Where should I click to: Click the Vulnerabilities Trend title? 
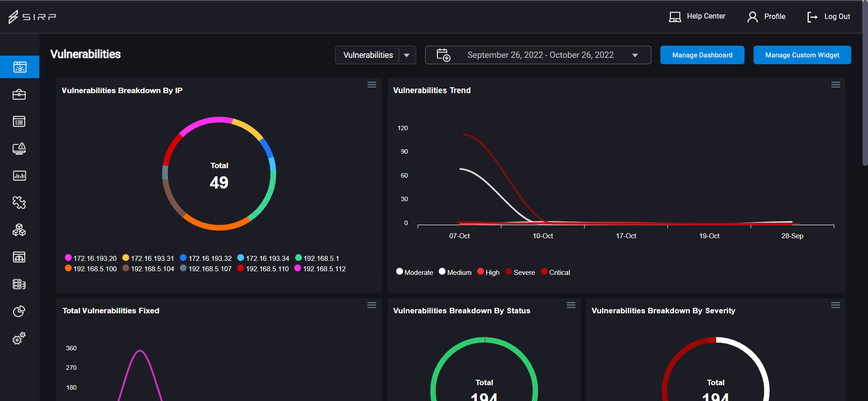[x=432, y=90]
